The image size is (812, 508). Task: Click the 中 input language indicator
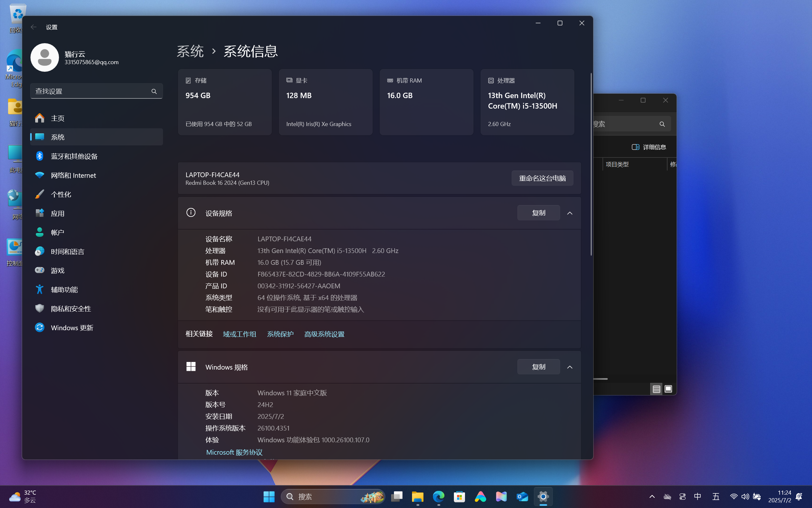pyautogui.click(x=697, y=497)
